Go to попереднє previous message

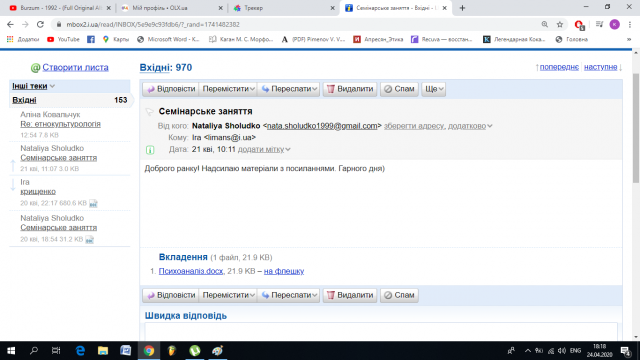(559, 67)
